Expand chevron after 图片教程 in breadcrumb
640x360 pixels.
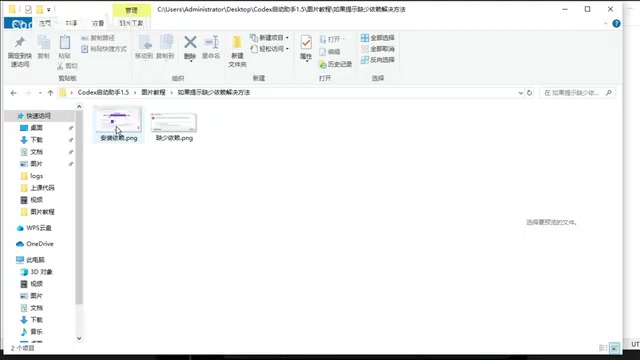coord(171,93)
